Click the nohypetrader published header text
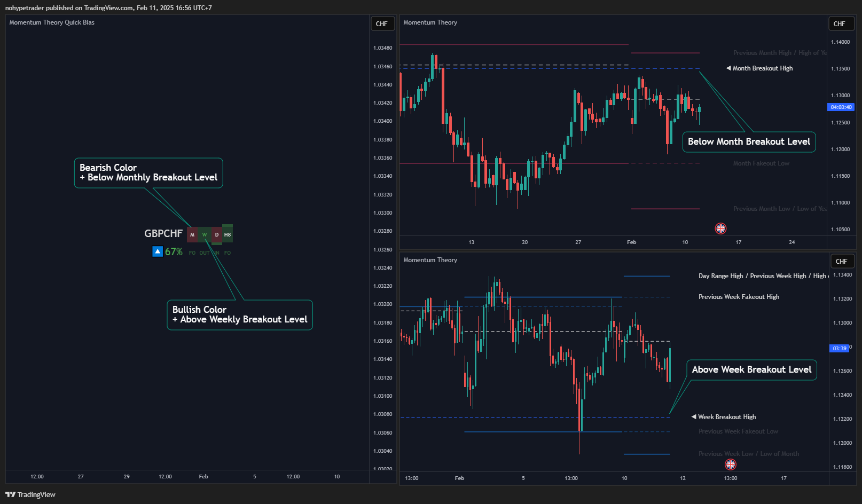Screen dimensions: 862x504 pos(108,8)
